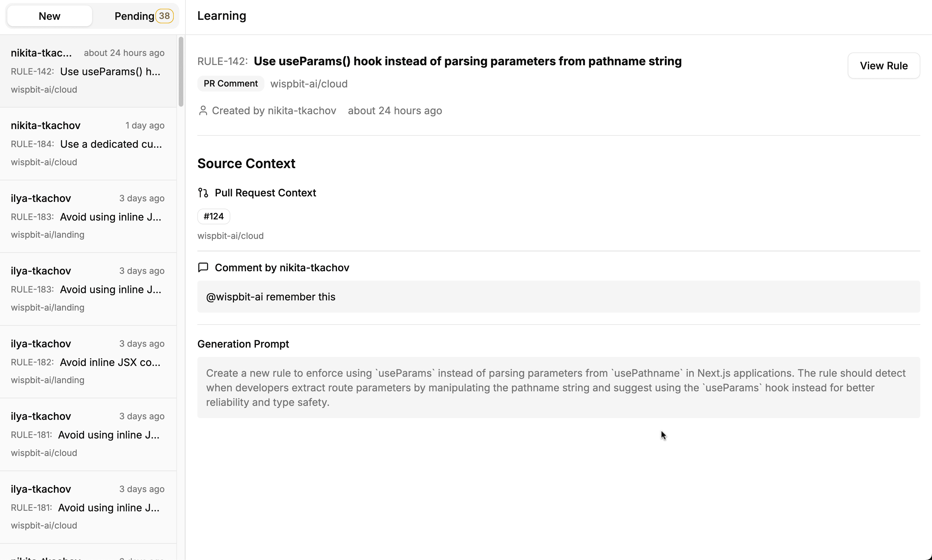
Task: Switch to the New tab
Action: [x=50, y=16]
